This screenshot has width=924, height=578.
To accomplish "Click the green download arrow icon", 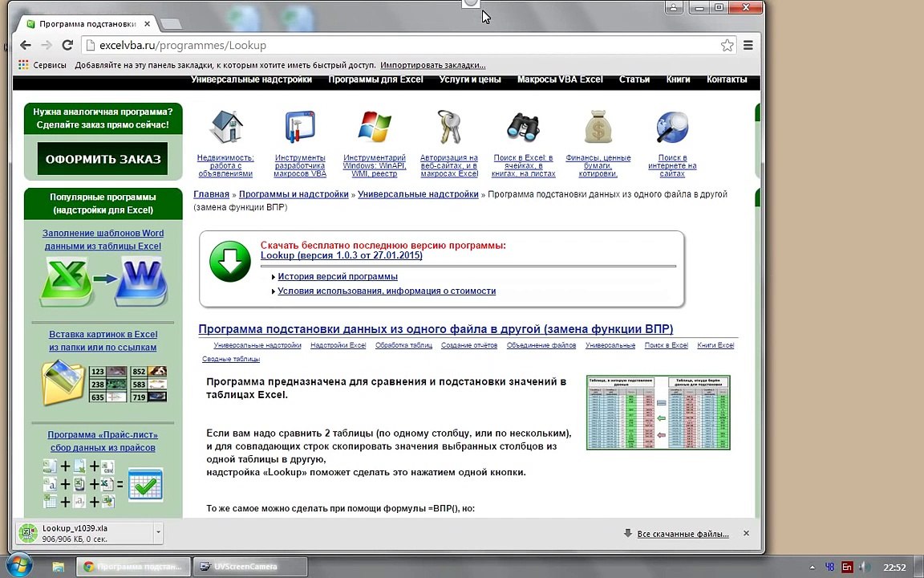I will 230,261.
